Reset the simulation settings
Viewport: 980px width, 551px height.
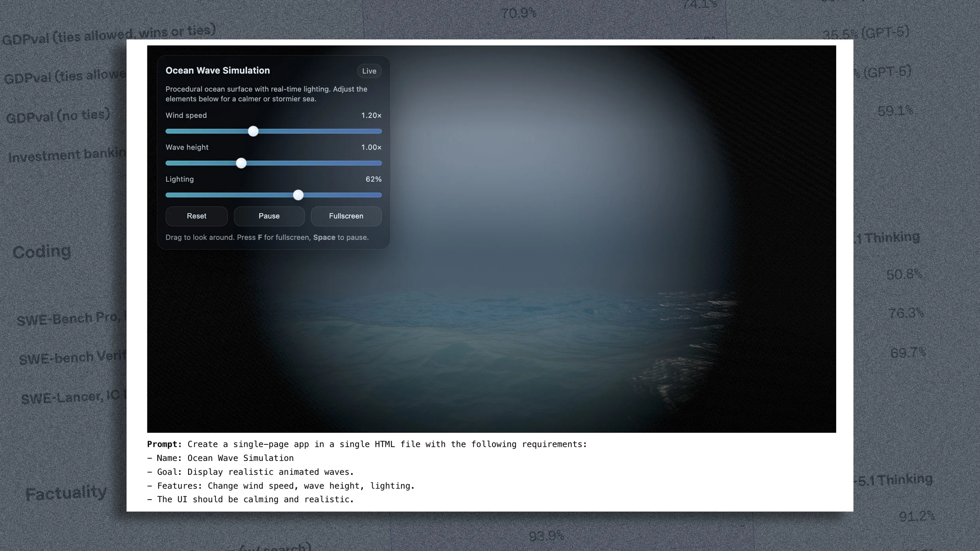(196, 216)
